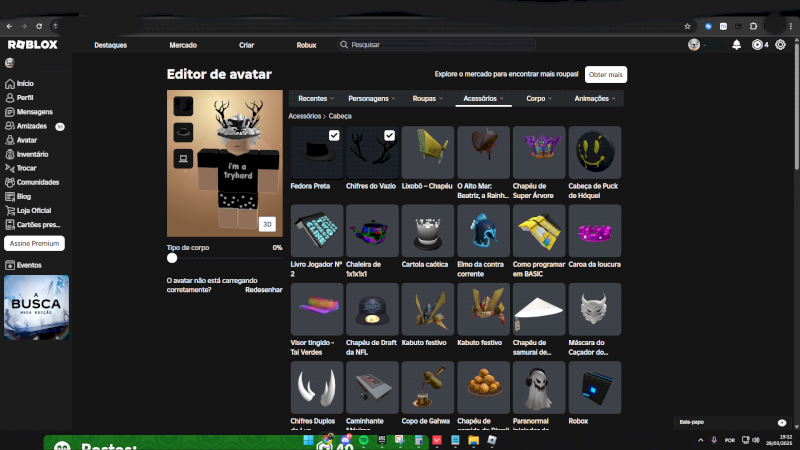Expand the Acessórios dropdown
Screen dimensions: 800x450
[x=483, y=98]
